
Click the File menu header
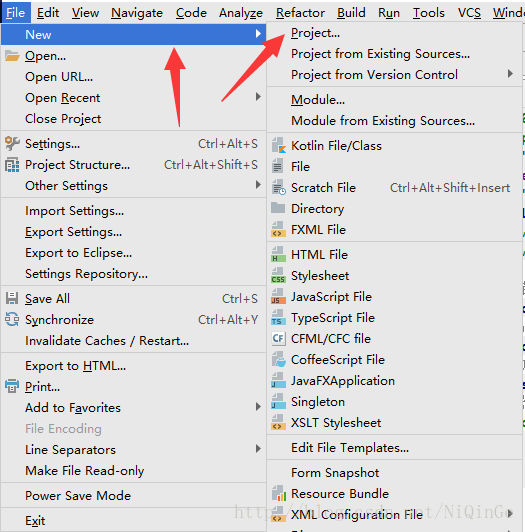[x=16, y=13]
